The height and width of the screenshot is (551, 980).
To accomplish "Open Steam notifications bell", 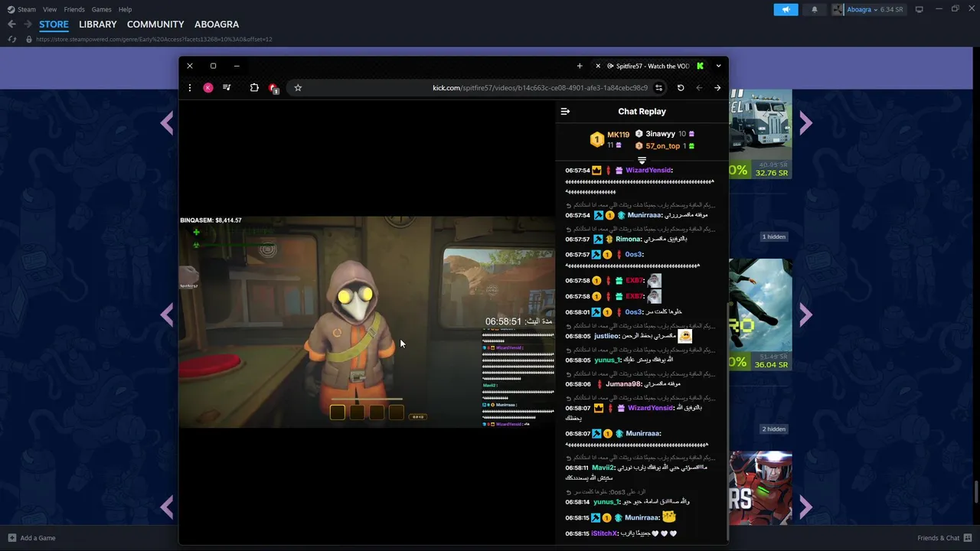I will (814, 9).
